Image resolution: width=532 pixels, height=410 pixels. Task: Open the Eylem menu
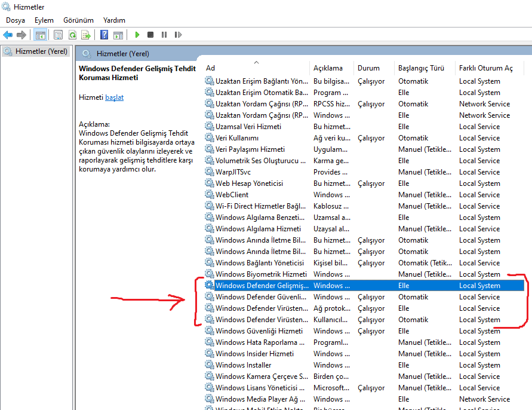pos(44,20)
